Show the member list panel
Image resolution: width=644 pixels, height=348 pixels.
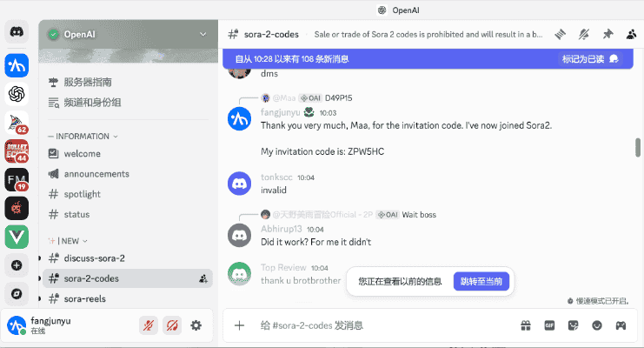click(631, 34)
